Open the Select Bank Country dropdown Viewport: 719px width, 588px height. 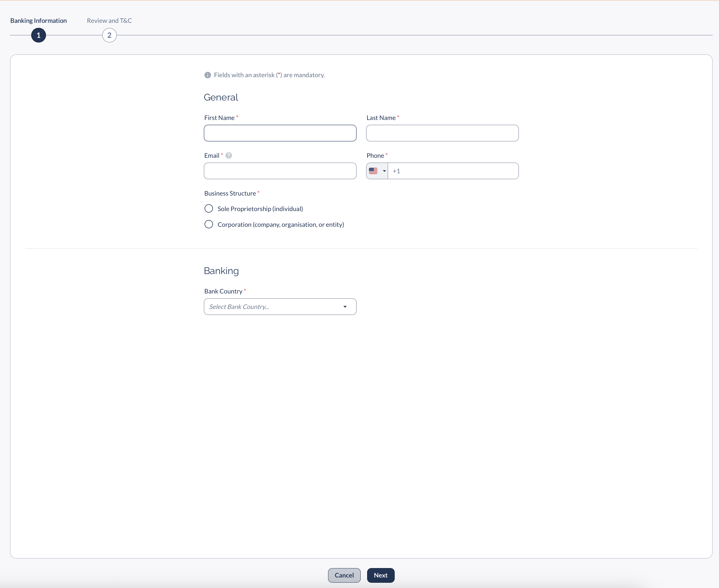[x=280, y=307]
